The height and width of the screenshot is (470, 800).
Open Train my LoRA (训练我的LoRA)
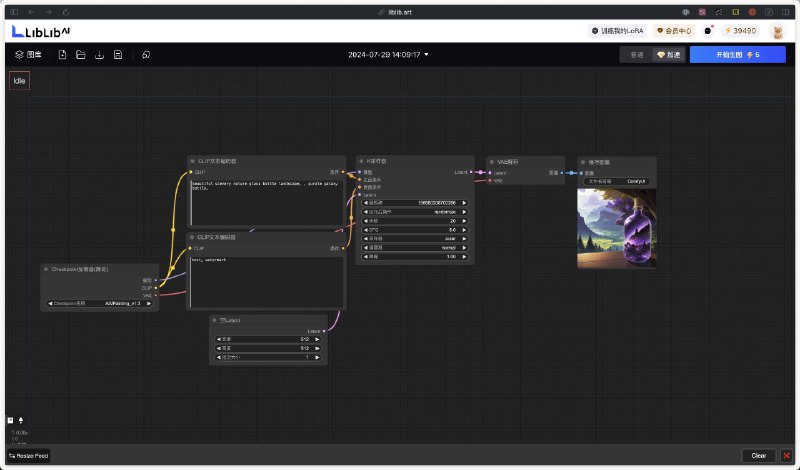(x=617, y=31)
